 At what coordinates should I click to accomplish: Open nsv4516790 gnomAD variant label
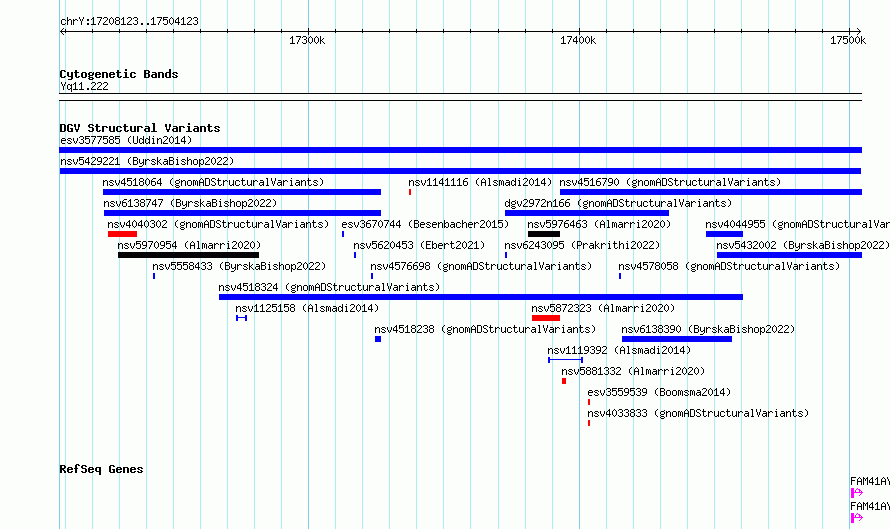(670, 182)
